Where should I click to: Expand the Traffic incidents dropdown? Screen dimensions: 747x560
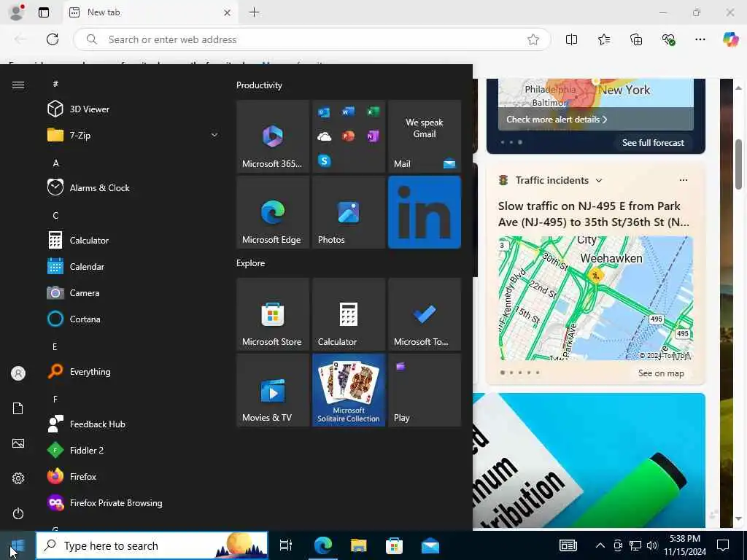(598, 181)
